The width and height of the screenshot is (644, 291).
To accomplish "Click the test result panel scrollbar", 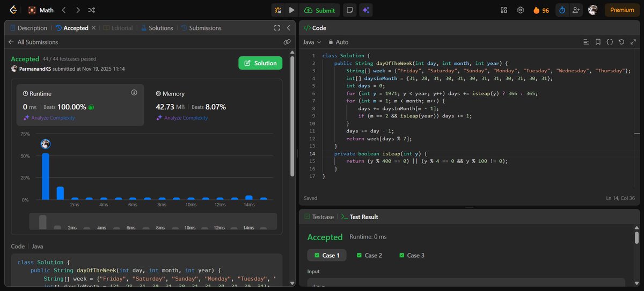I will [x=636, y=238].
